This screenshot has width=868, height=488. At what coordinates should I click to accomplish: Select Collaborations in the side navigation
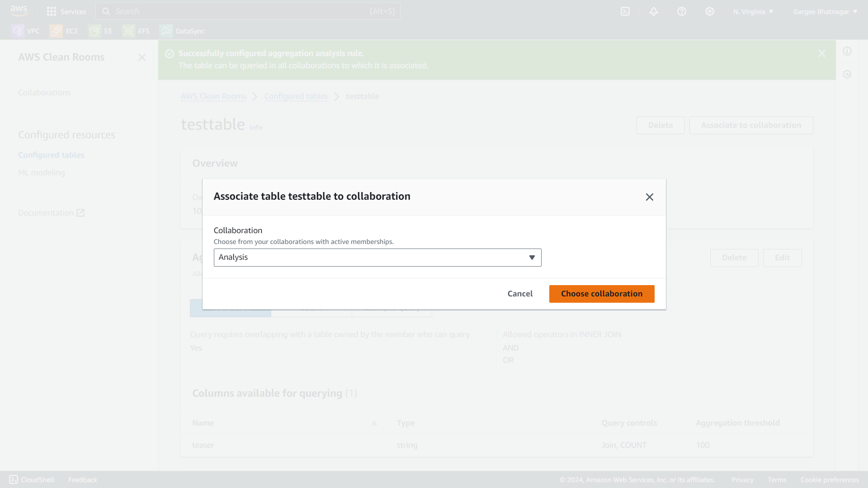[44, 93]
